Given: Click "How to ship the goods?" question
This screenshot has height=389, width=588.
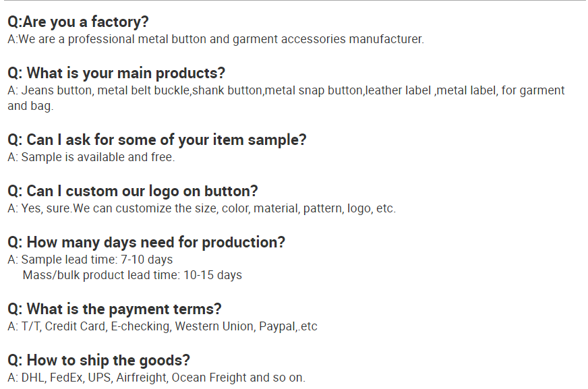Looking at the screenshot, I should 98,360.
